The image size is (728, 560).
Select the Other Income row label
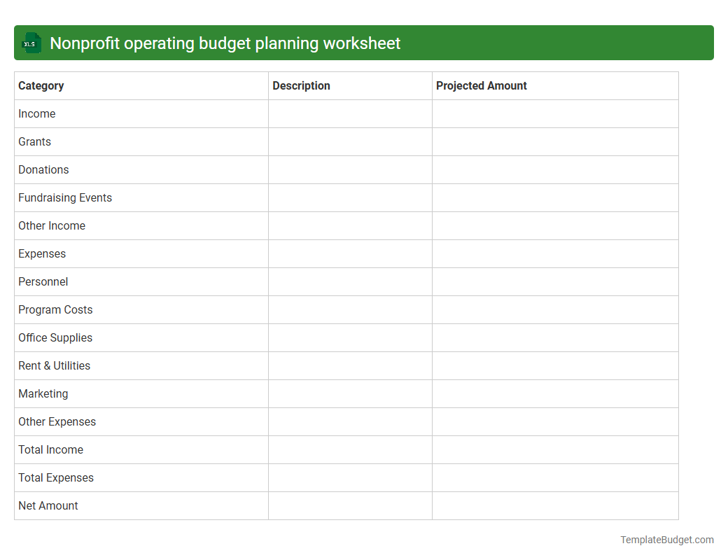[x=52, y=225]
